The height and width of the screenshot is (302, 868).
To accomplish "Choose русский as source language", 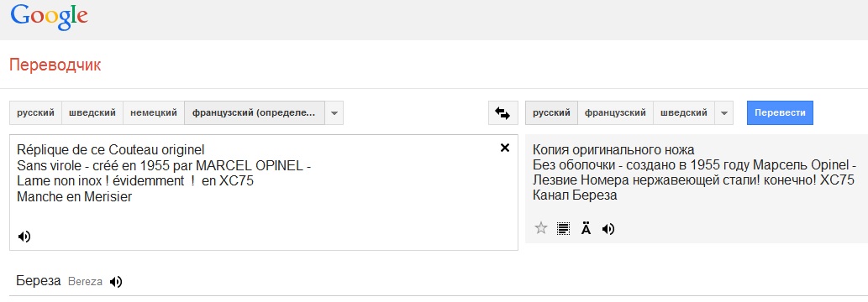I will click(x=35, y=113).
